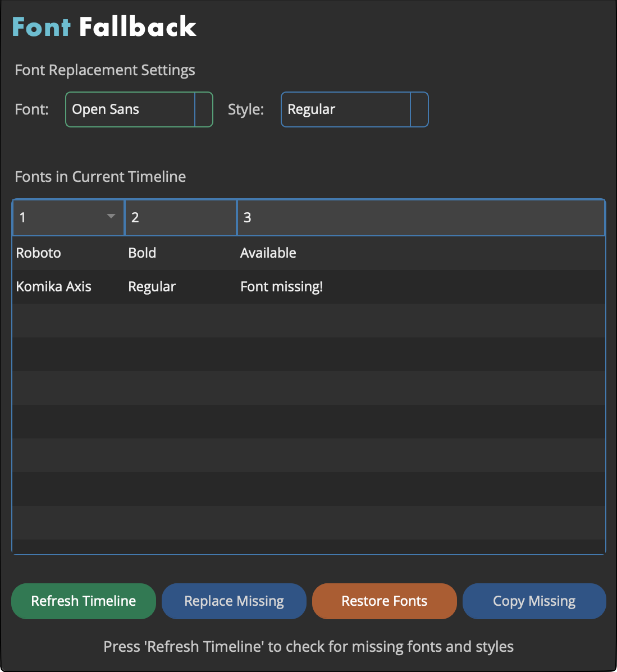
Task: Select the Komika Axis font row
Action: (309, 287)
